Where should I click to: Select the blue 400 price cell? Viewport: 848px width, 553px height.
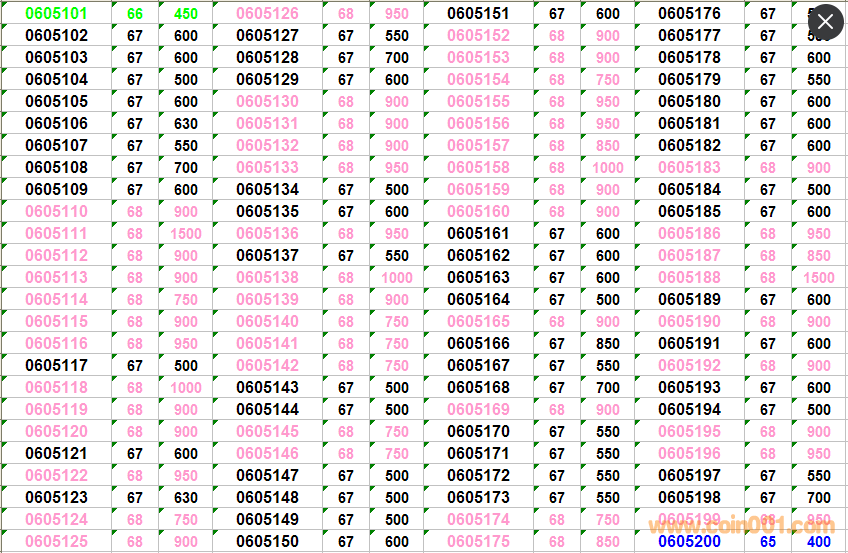(x=819, y=541)
